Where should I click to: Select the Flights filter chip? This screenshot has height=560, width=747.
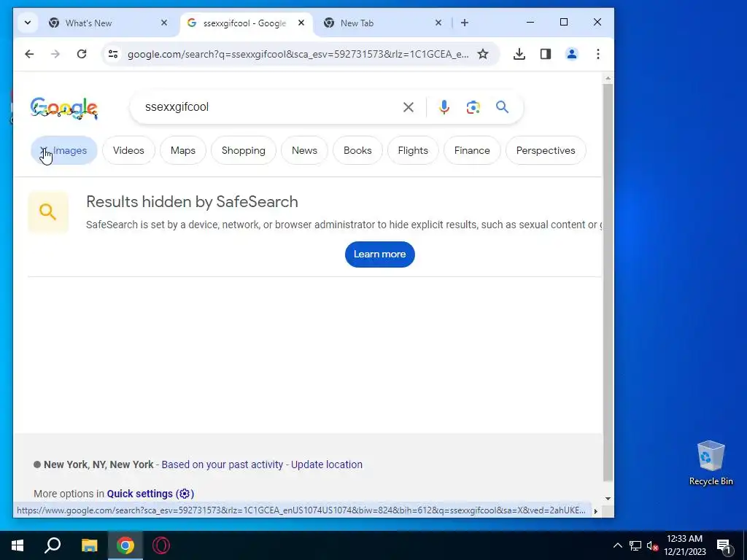(x=413, y=150)
